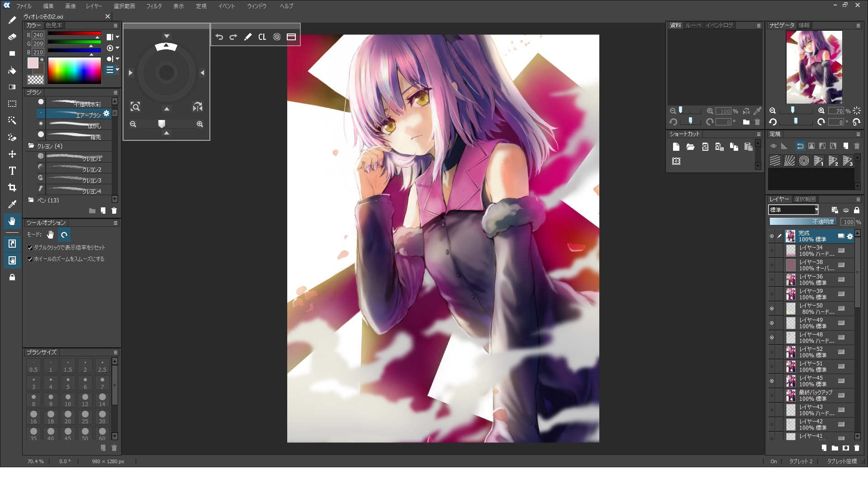Select the rectangular Selection tool
The image size is (868, 489).
[12, 104]
